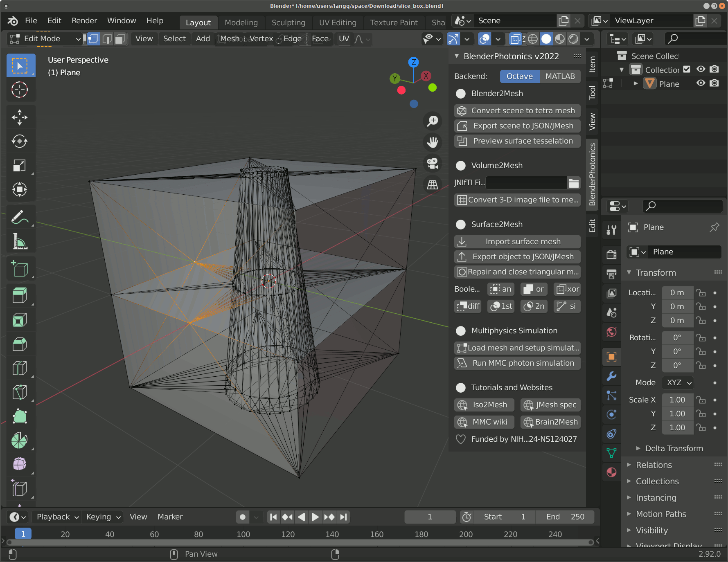Screen dimensions: 728x562
Task: Click Export scene to JSON/JMesh
Action: [517, 126]
